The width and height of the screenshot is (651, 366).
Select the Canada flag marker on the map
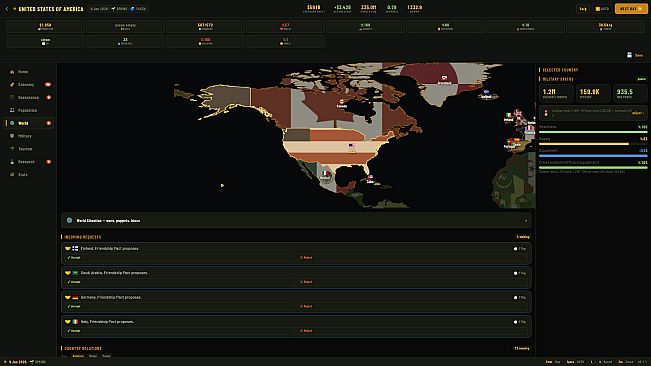342,102
